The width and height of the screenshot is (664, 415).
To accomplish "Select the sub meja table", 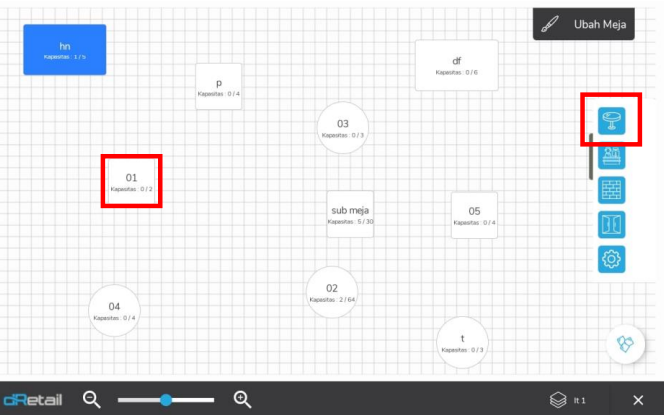I will (x=350, y=214).
